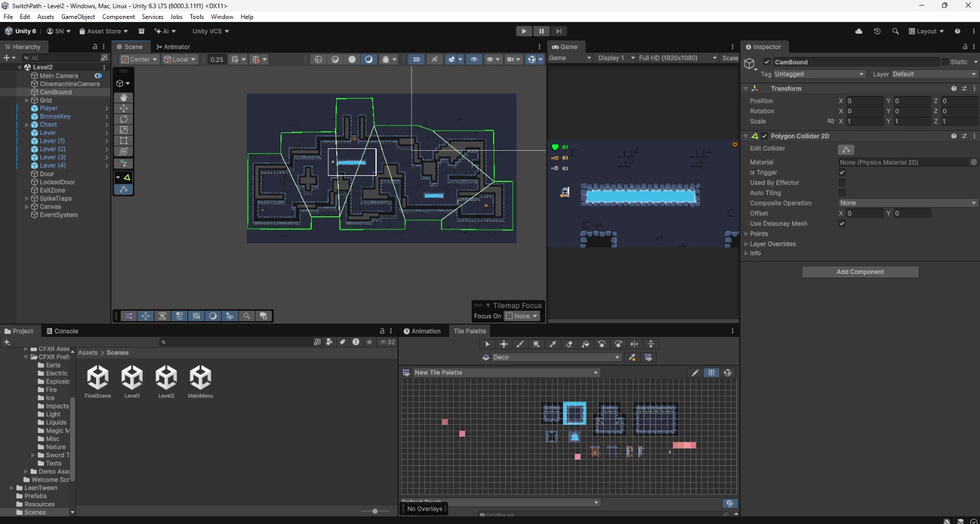980x524 pixels.
Task: Flip tile horizontally in Tile Palette toolbar
Action: click(x=635, y=344)
